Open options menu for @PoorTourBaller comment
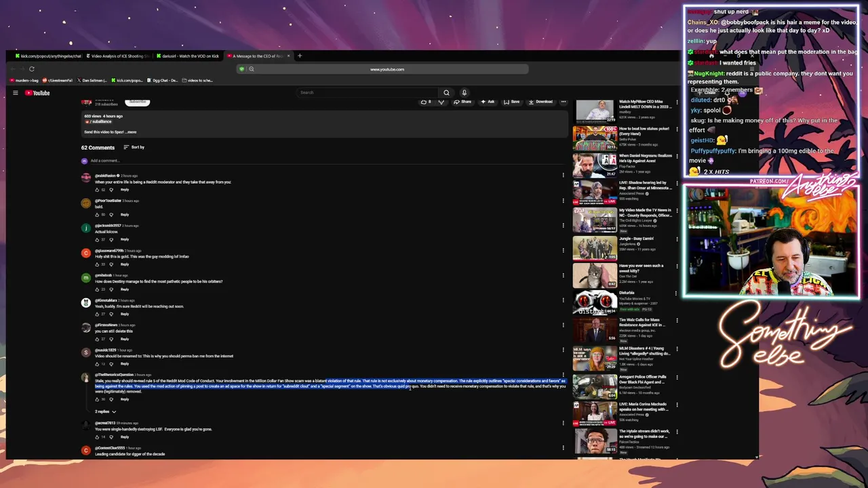The height and width of the screenshot is (488, 868). (563, 201)
